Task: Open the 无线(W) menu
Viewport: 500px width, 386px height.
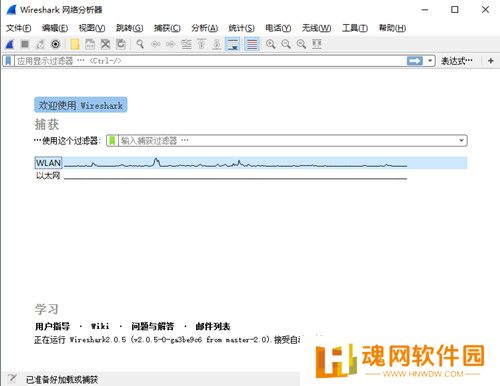Action: coord(316,28)
